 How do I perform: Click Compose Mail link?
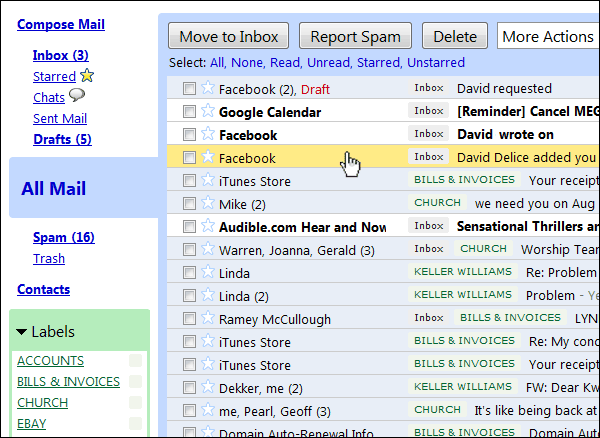[61, 24]
